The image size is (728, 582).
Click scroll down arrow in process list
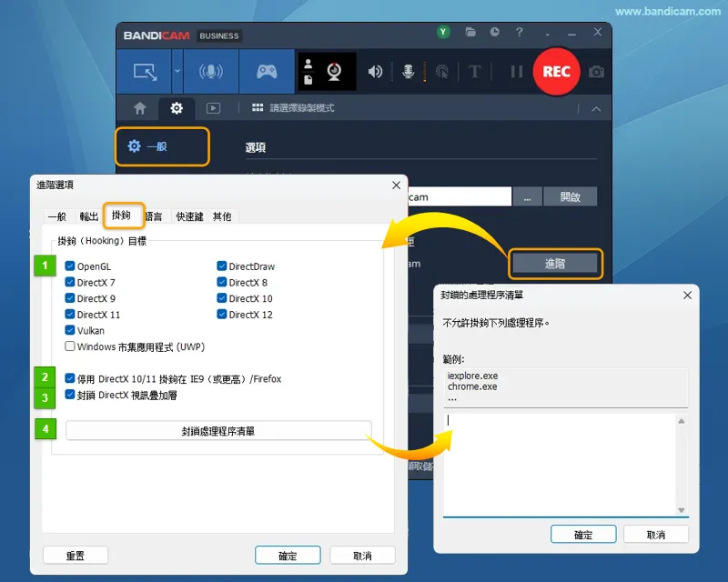point(681,509)
